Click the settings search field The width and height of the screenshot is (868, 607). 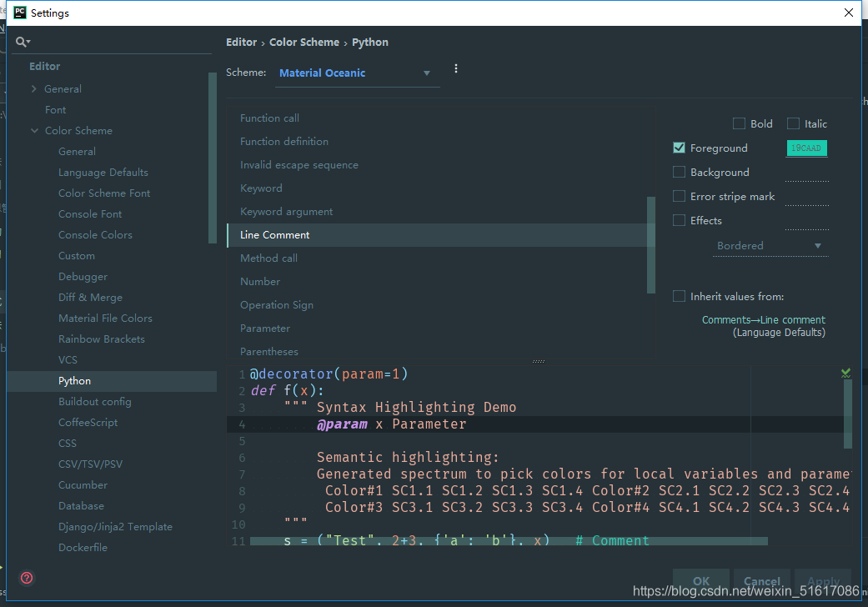[113, 42]
